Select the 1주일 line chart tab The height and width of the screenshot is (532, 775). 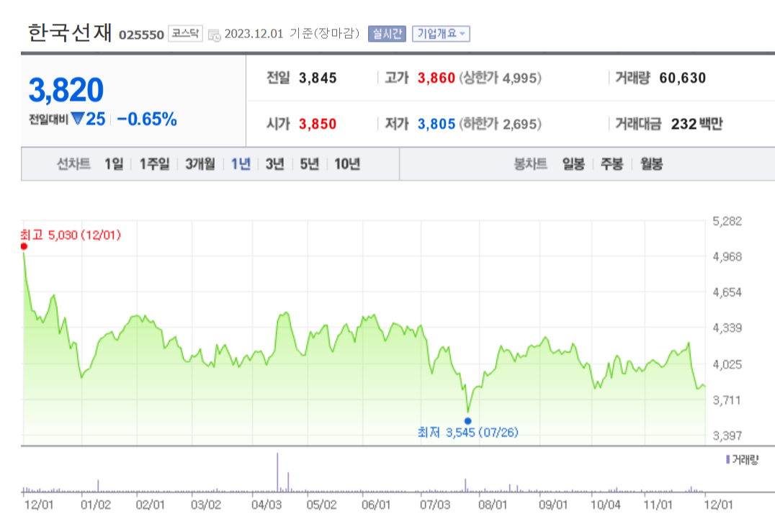point(154,163)
